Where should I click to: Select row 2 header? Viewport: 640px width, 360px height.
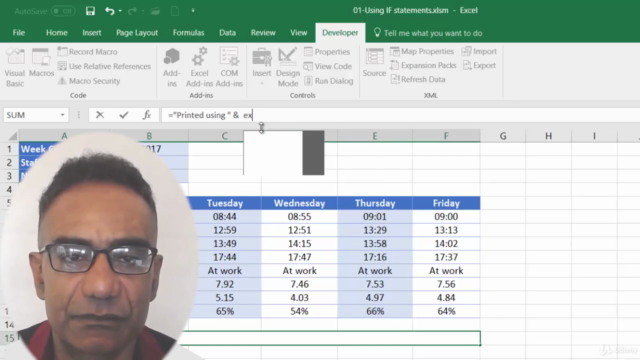pyautogui.click(x=9, y=162)
